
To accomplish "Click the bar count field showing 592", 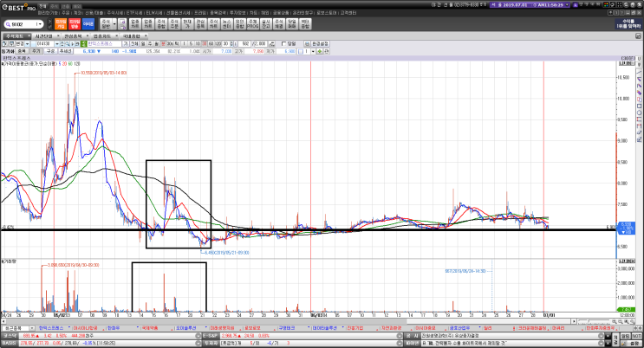I will coord(243,43).
